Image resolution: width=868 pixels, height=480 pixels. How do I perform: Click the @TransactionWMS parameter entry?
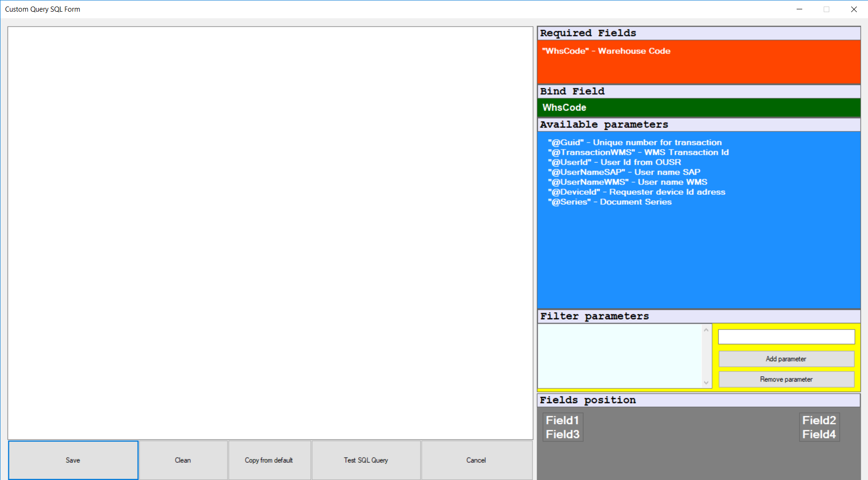[638, 152]
